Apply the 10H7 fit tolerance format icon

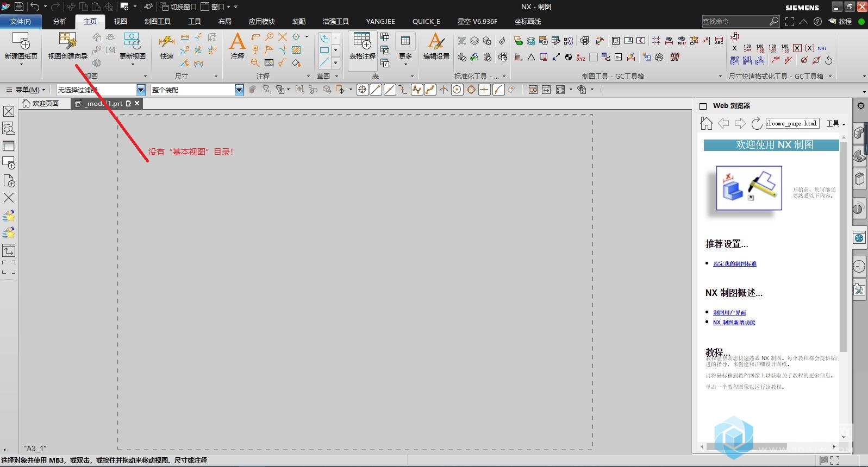coord(822,48)
